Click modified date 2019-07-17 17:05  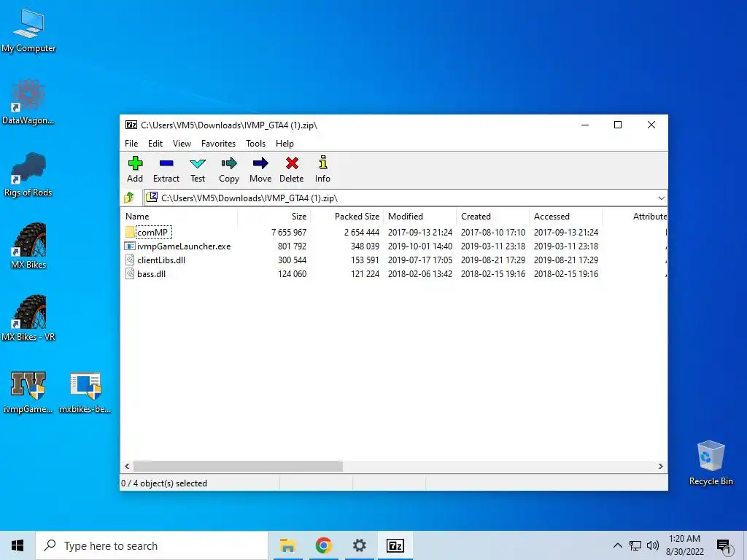[419, 260]
